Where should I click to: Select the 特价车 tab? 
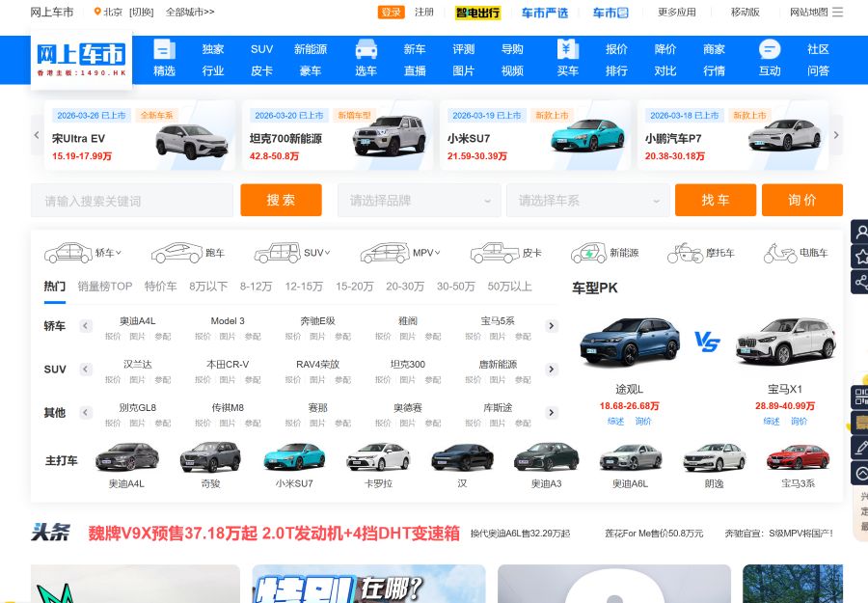pos(160,287)
